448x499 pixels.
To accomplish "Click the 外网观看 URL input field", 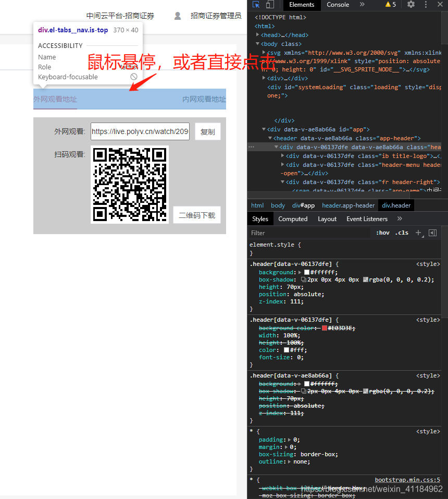I will pos(140,131).
